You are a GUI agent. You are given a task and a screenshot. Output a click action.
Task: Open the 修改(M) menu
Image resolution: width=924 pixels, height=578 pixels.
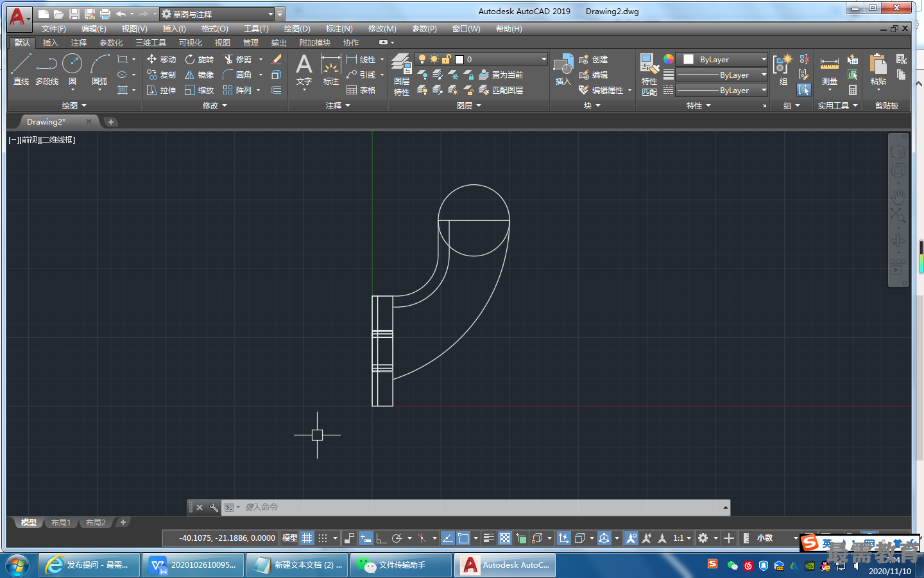382,29
